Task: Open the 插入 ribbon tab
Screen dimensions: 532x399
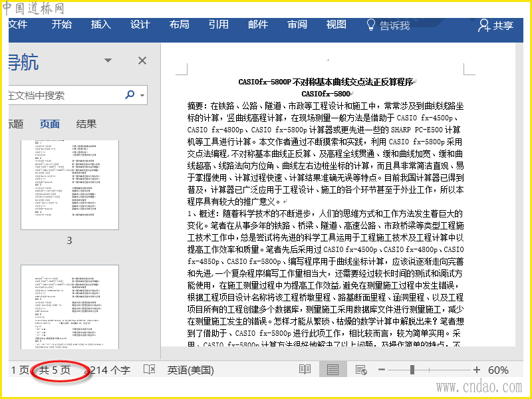Action: [x=101, y=25]
